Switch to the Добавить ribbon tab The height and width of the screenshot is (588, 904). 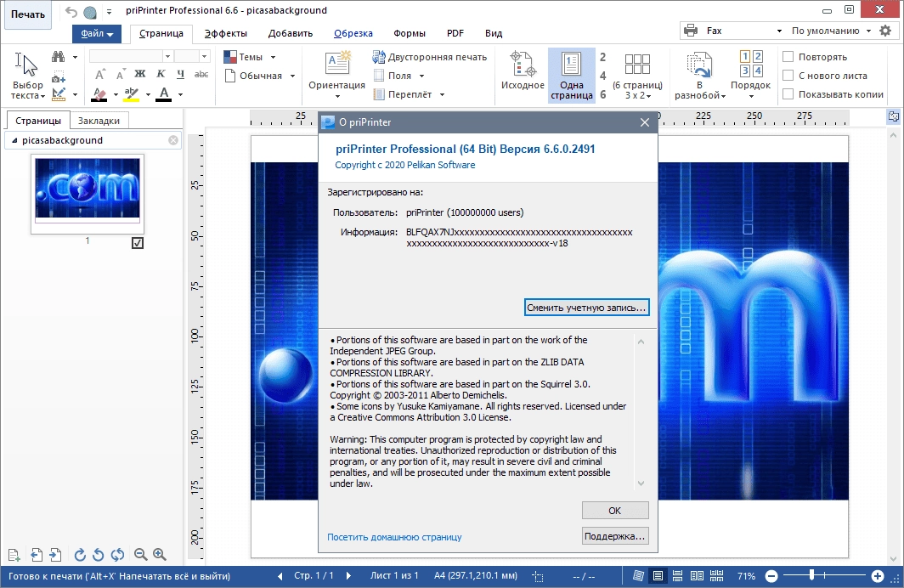tap(290, 33)
